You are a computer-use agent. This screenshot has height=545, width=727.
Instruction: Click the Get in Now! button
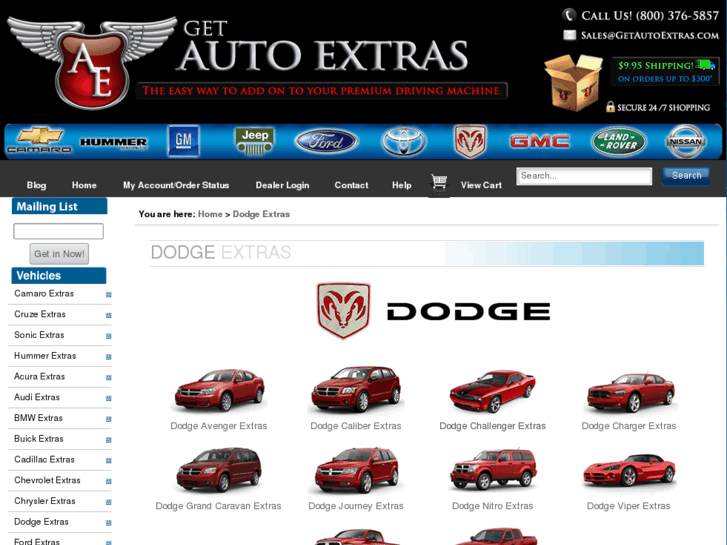[59, 254]
